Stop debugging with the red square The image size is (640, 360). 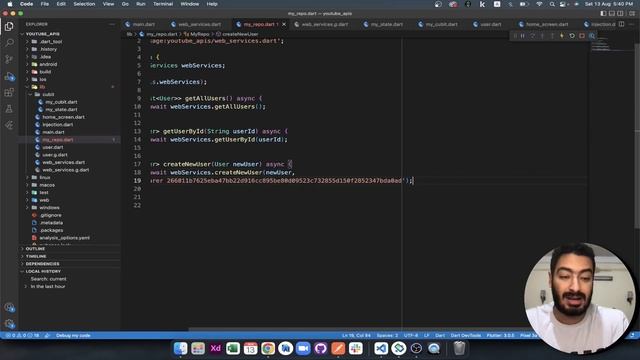coord(582,36)
